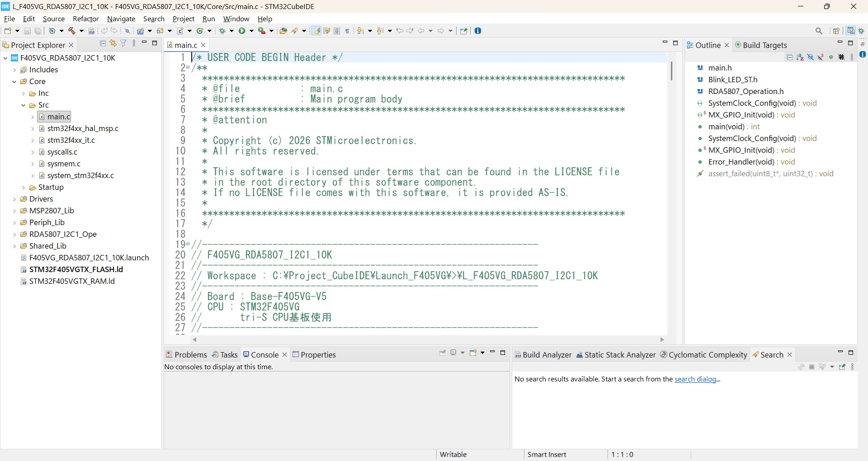The image size is (868, 461).
Task: Open the Run button dropdown arrow
Action: coord(252,31)
